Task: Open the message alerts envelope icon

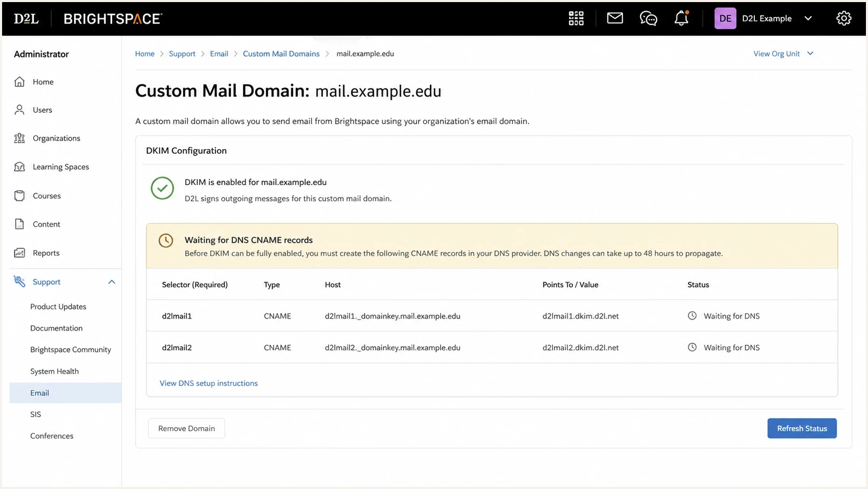Action: click(x=615, y=18)
